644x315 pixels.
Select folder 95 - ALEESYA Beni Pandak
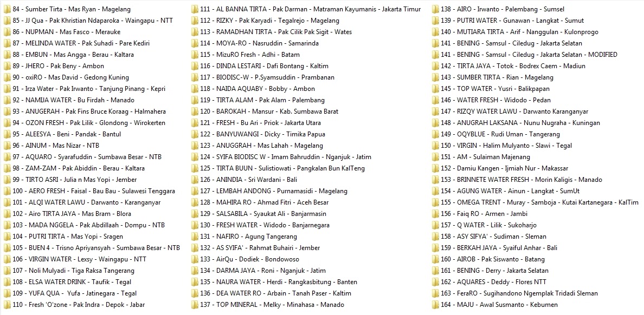click(x=62, y=134)
